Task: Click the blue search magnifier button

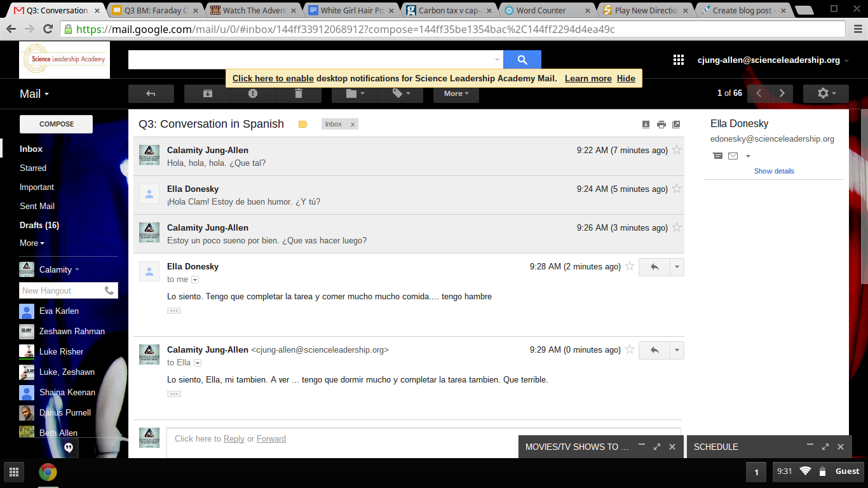Action: pos(522,60)
